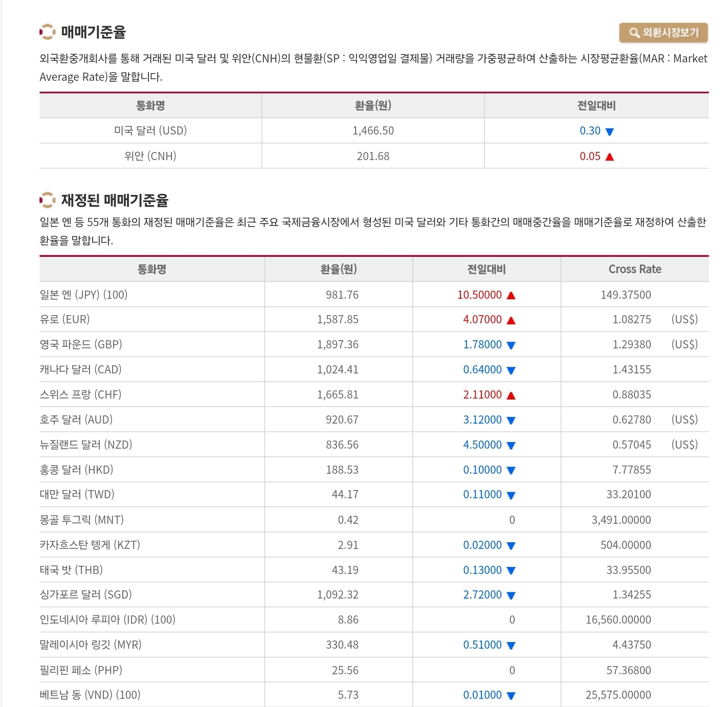Click the CNH rate 201.68
The image size is (728, 707).
coord(373,156)
